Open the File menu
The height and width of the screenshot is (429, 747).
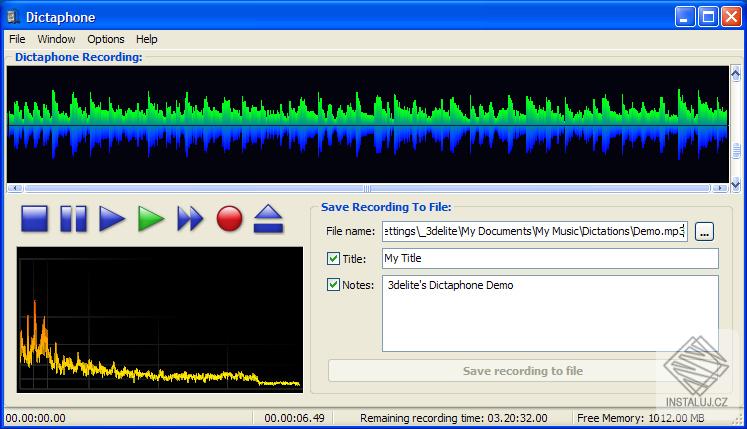click(17, 39)
